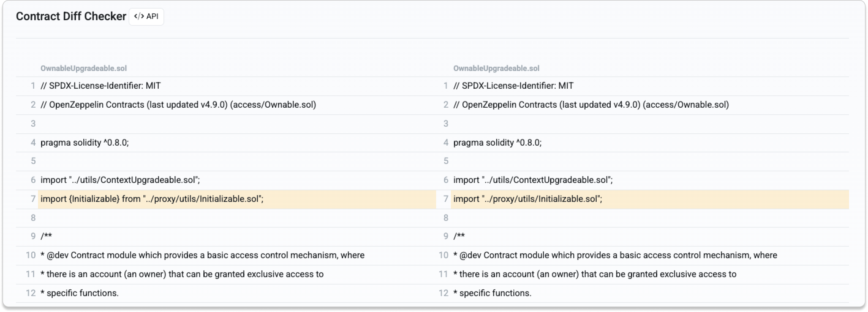
Task: Select the right OwnableUpgradeable.sol file name
Action: 496,68
